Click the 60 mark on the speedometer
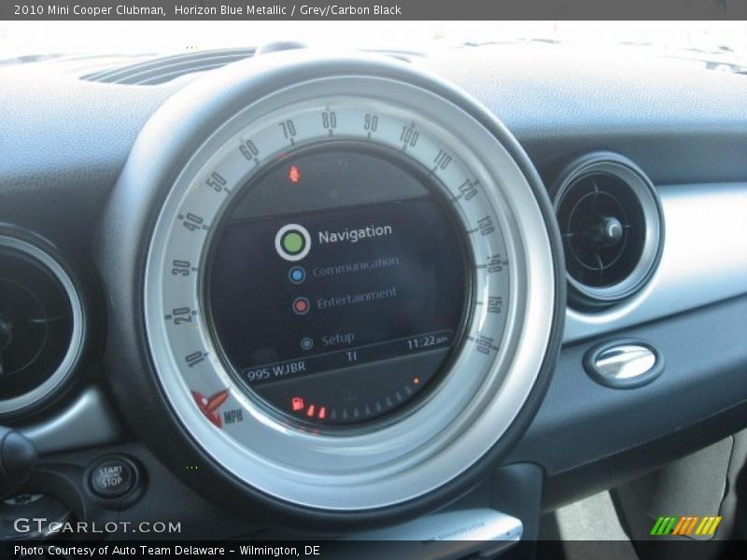The image size is (747, 560). [248, 150]
